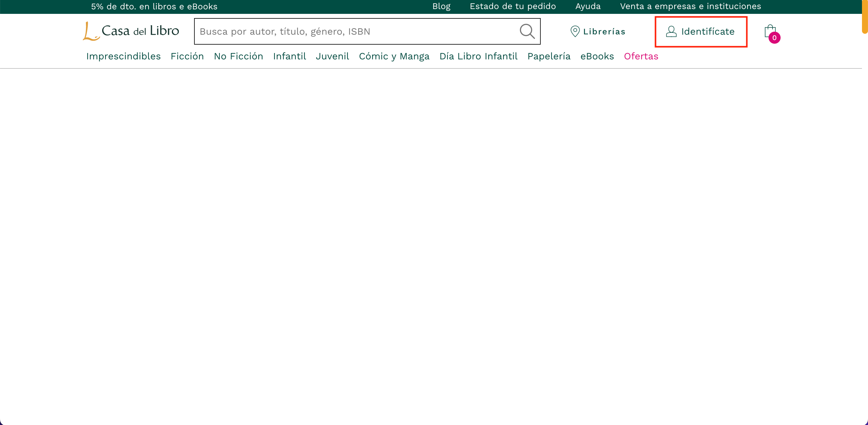Open the Imprescindibles menu

123,56
